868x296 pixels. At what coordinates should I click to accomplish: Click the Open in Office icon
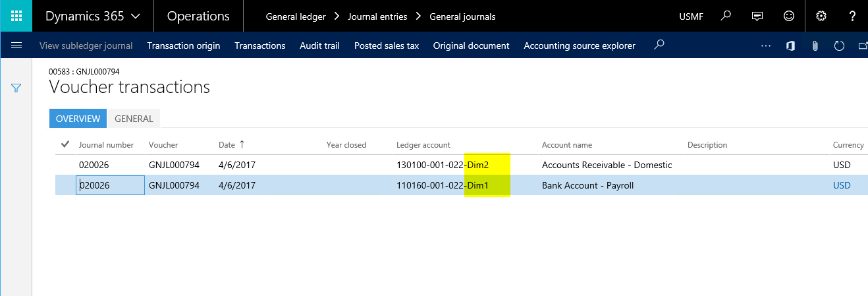click(x=790, y=45)
